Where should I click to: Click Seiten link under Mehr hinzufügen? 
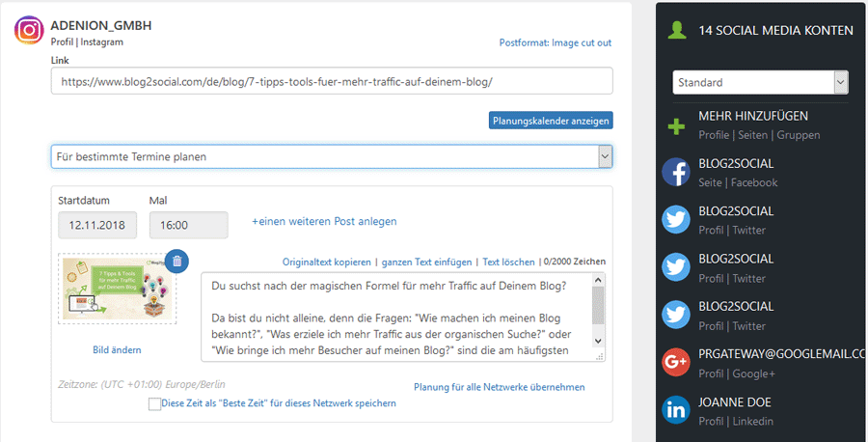753,135
